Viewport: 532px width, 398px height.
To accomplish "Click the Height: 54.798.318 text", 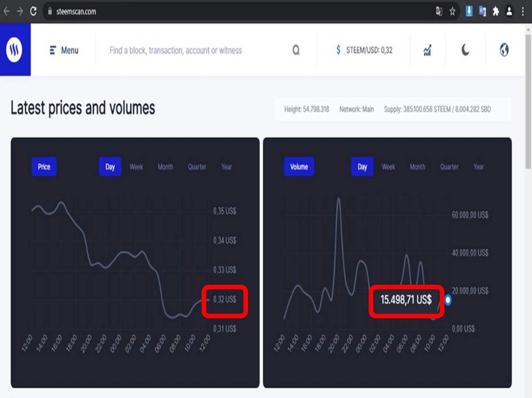I will [x=307, y=109].
